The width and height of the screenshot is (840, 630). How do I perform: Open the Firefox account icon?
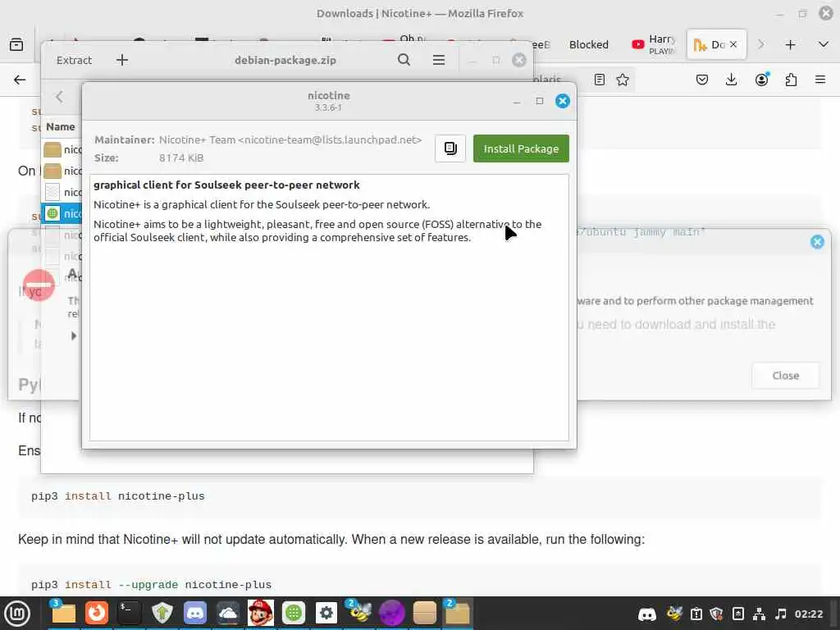pos(761,80)
